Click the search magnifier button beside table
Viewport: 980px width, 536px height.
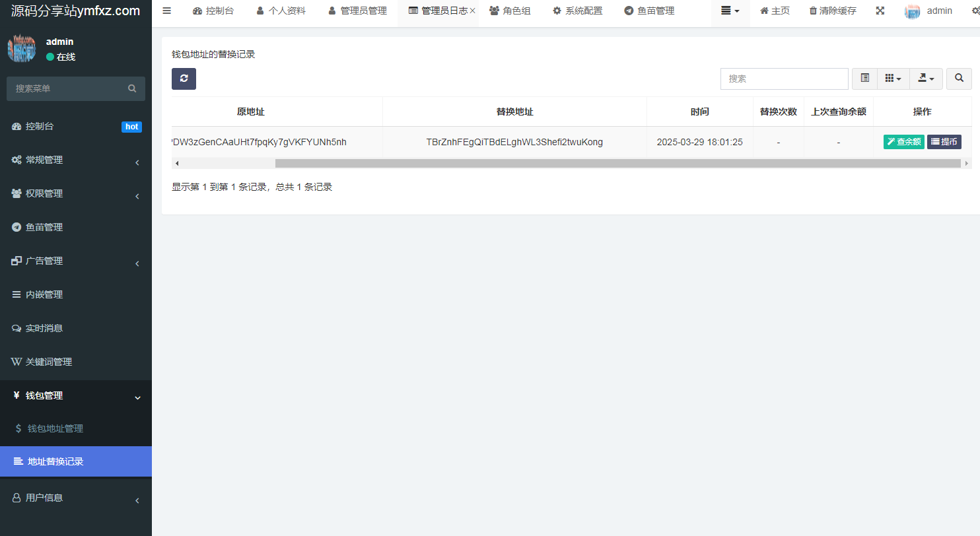pyautogui.click(x=959, y=79)
